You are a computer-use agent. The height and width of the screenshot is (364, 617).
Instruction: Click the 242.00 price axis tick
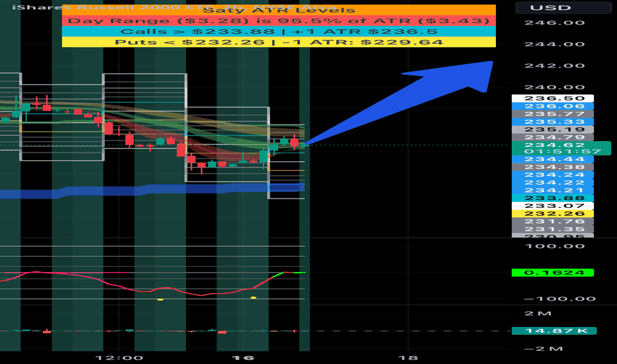(x=554, y=66)
